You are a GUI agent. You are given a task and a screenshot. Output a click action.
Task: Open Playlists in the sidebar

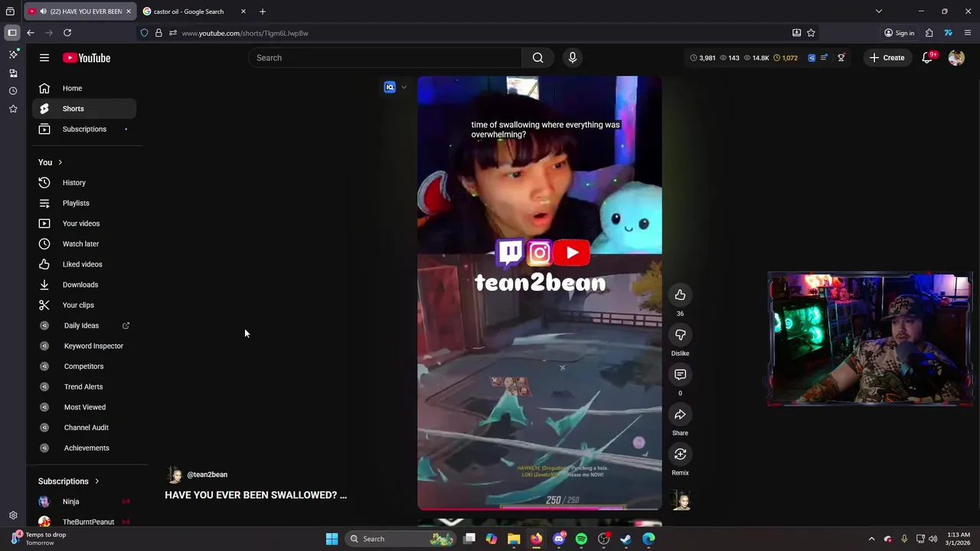point(84,203)
